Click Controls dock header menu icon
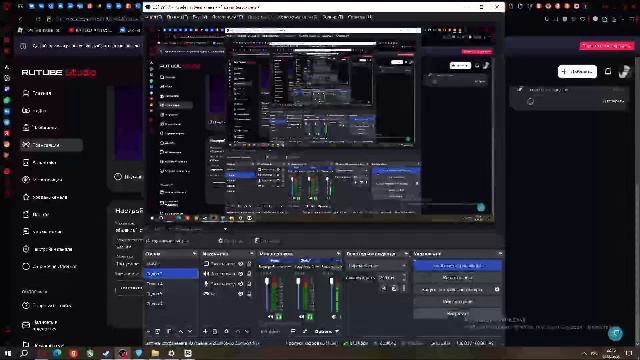Viewport: 640px width, 360px height. coord(500,253)
